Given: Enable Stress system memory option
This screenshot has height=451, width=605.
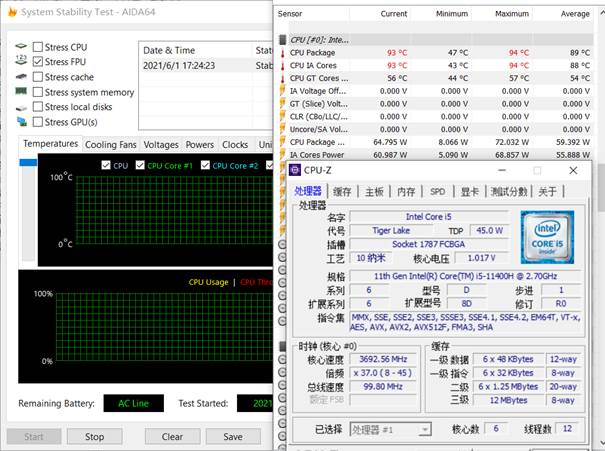Looking at the screenshot, I should [38, 92].
